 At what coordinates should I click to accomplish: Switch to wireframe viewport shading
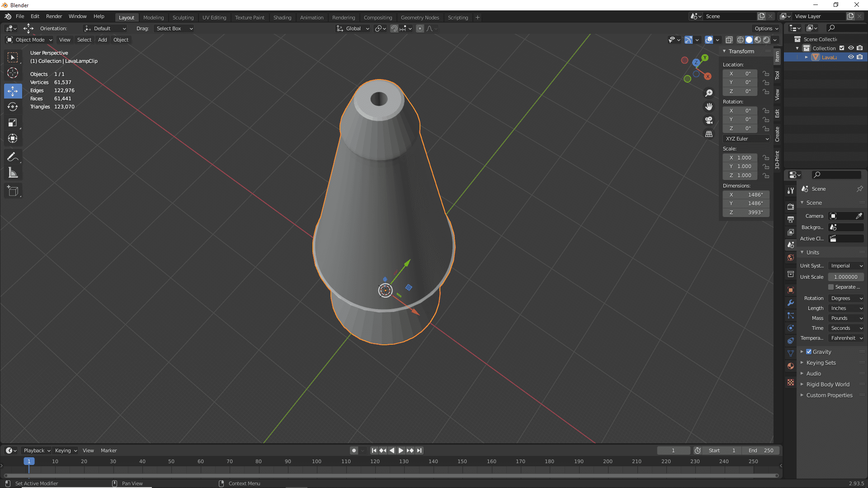[741, 40]
